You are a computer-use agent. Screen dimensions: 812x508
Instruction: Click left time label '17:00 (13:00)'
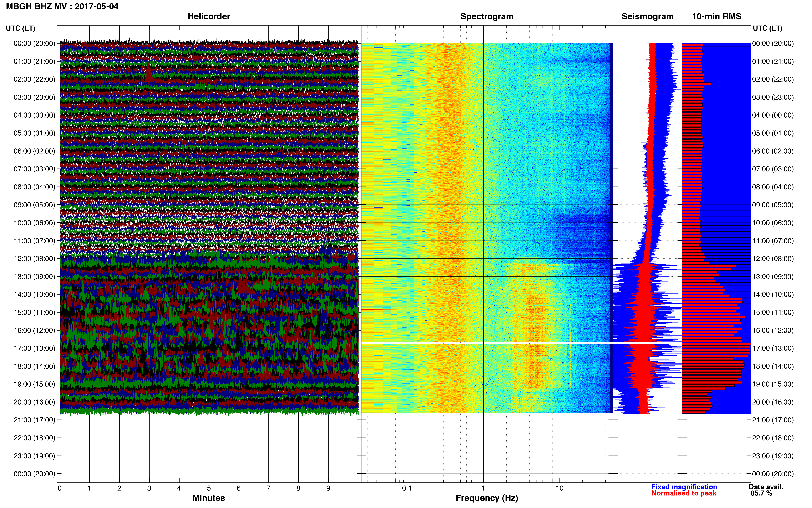coord(34,348)
